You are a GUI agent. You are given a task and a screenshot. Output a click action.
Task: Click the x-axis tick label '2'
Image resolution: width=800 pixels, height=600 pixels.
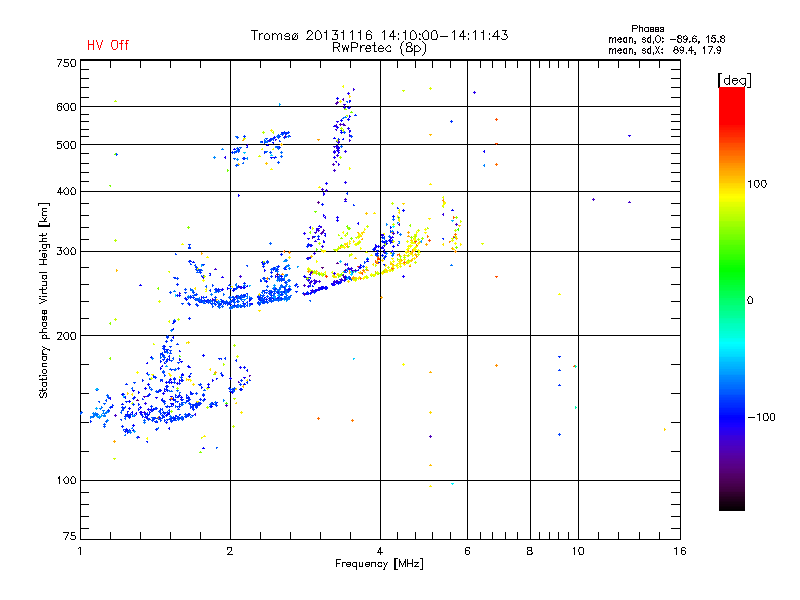230,551
